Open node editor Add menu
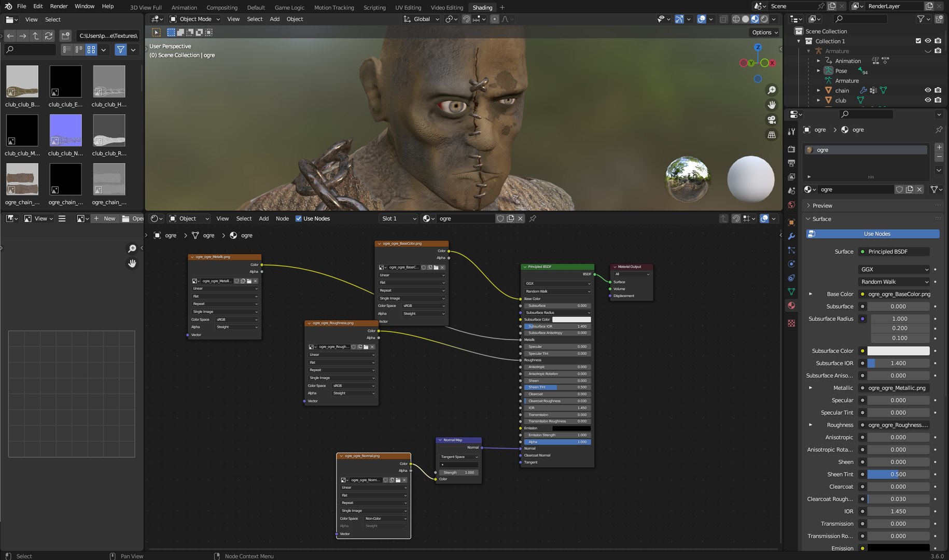The width and height of the screenshot is (949, 560). tap(263, 218)
